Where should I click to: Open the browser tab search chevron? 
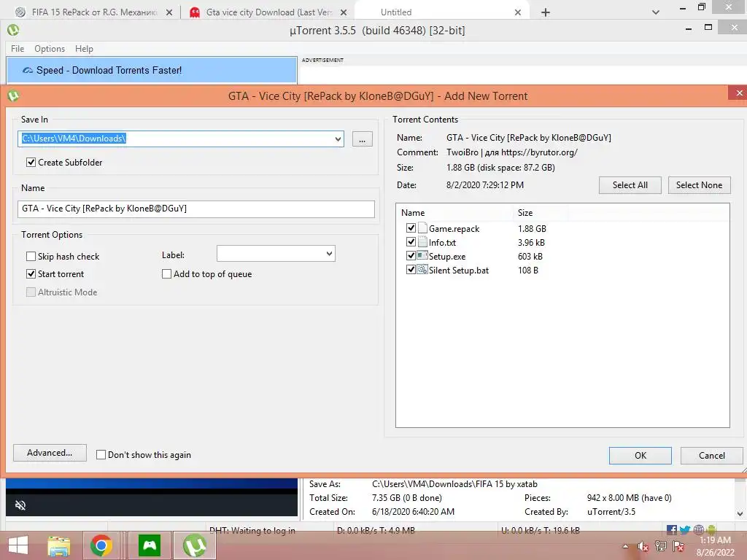[656, 12]
